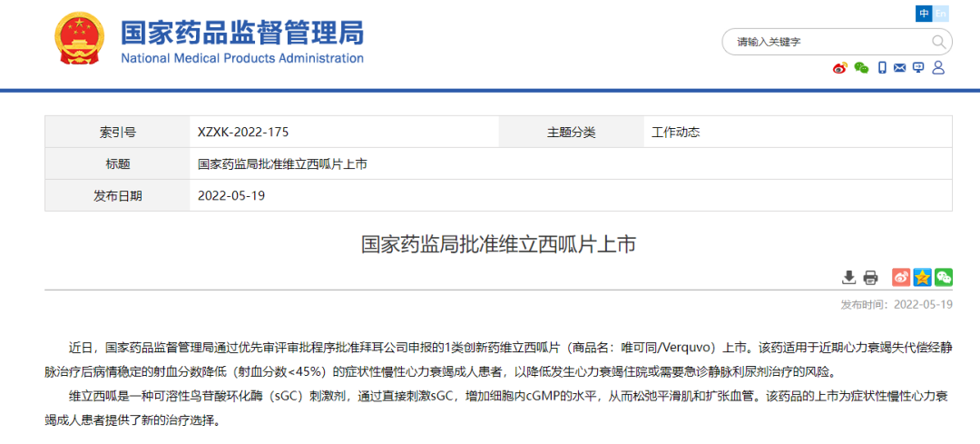The width and height of the screenshot is (980, 444).
Task: Click the mobile phone icon in header
Action: [882, 68]
